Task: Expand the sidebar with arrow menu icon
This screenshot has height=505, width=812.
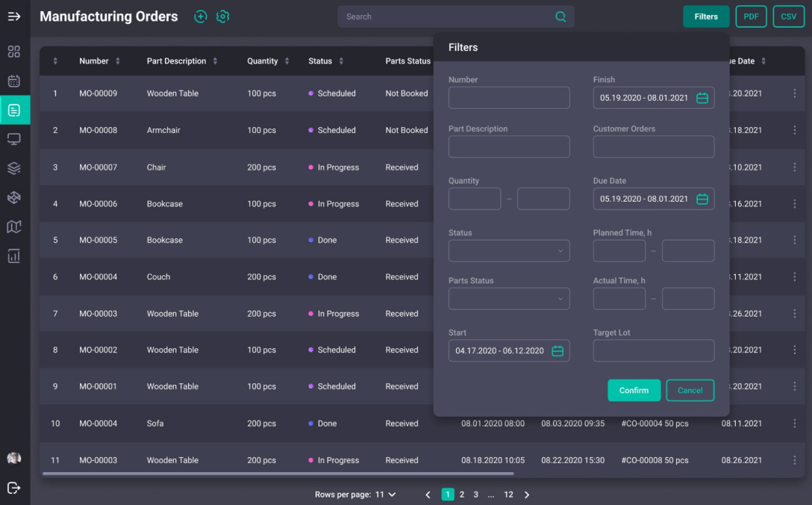Action: click(14, 16)
